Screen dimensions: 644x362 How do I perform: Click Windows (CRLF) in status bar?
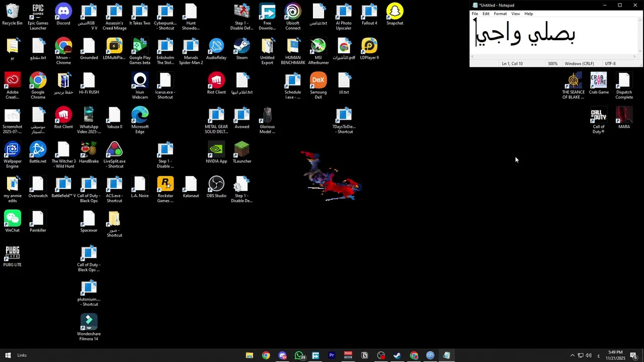[x=579, y=64]
